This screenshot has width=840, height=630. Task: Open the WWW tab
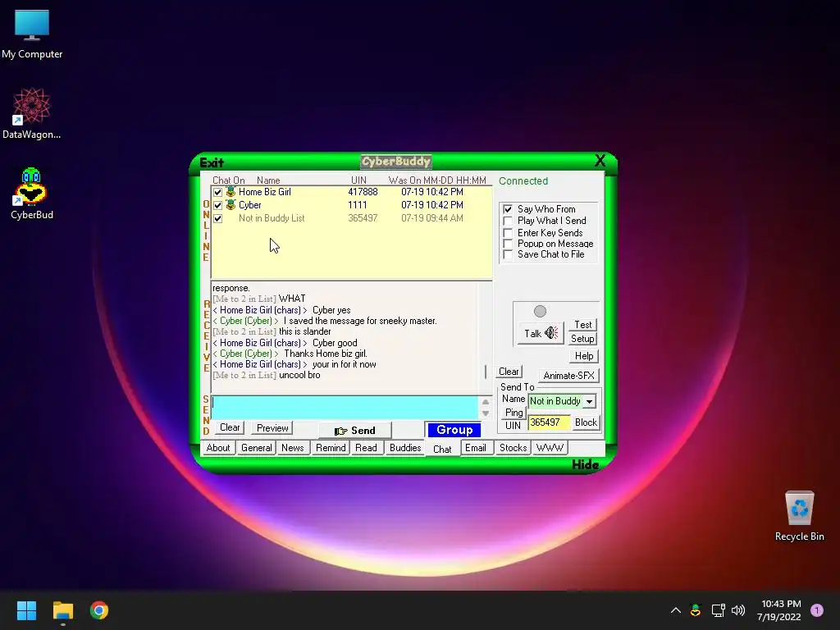[x=550, y=448]
